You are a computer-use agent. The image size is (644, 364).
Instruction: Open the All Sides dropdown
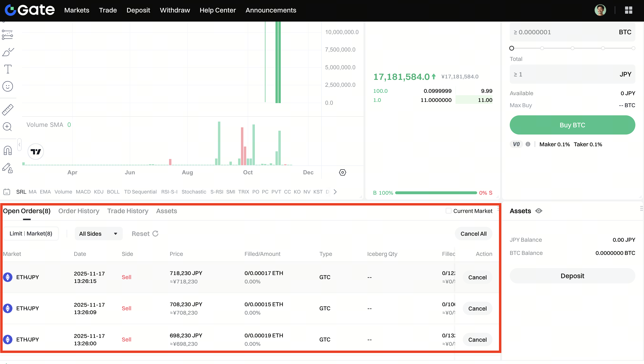(x=98, y=234)
